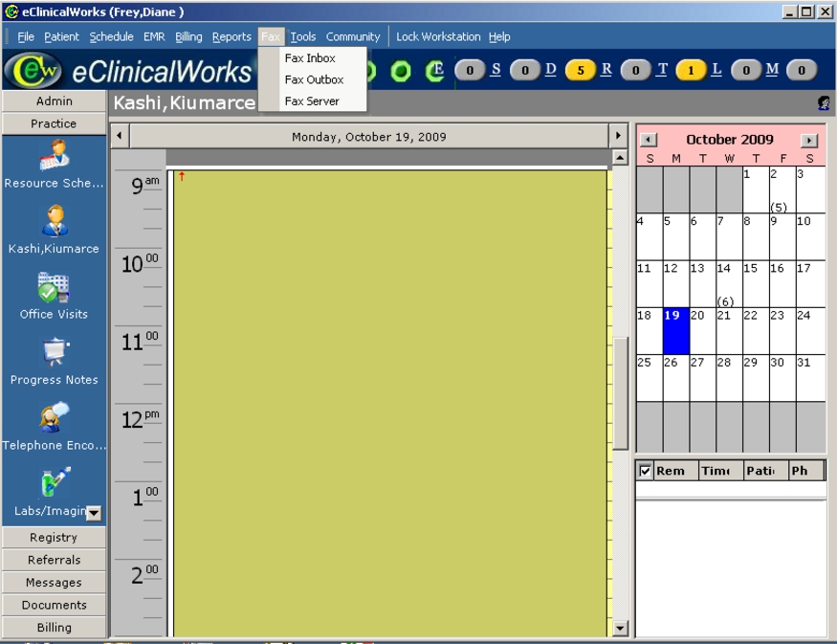Viewport: 837px width, 644px height.
Task: Open the Office Visits icon
Action: [54, 287]
